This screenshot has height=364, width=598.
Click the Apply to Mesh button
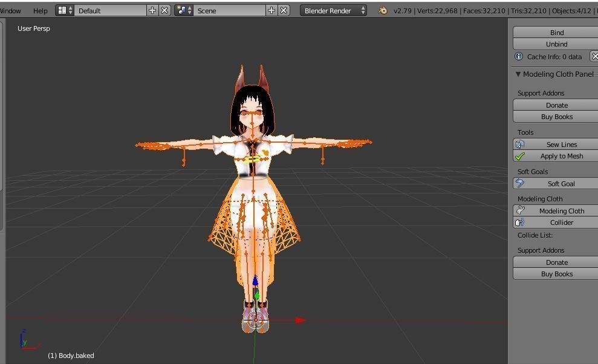tap(556, 155)
